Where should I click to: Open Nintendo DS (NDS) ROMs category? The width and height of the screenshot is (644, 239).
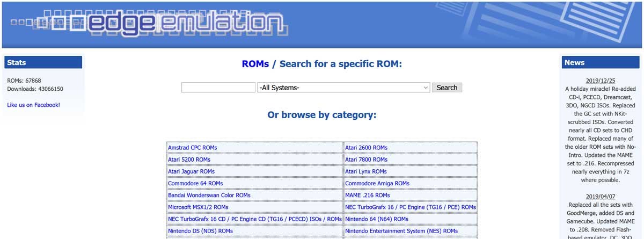[x=201, y=231]
